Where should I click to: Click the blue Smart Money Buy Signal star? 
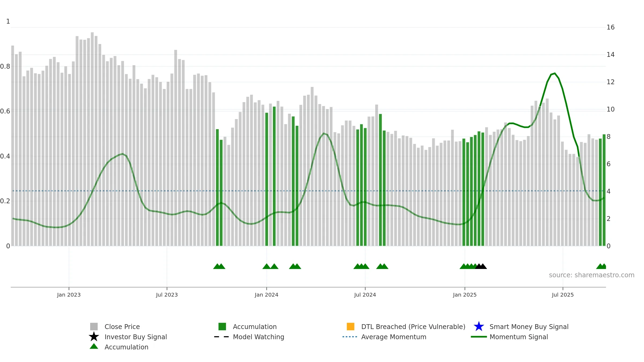pos(479,327)
